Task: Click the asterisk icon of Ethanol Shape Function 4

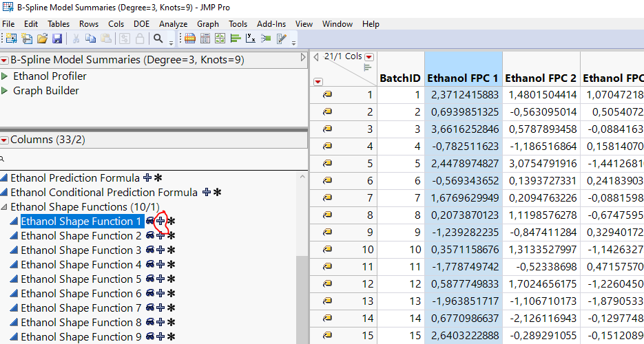Action: click(x=171, y=264)
